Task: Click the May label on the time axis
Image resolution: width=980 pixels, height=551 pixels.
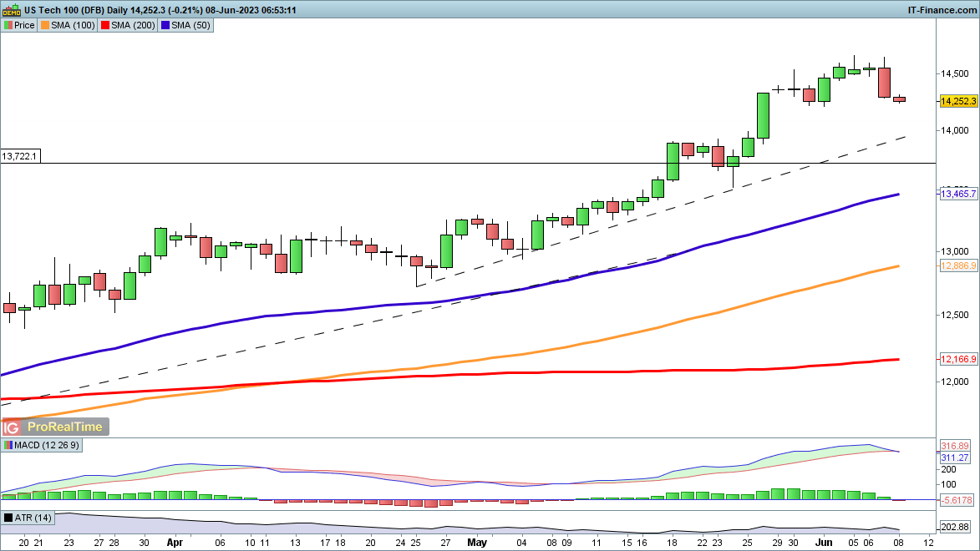Action: (x=477, y=543)
